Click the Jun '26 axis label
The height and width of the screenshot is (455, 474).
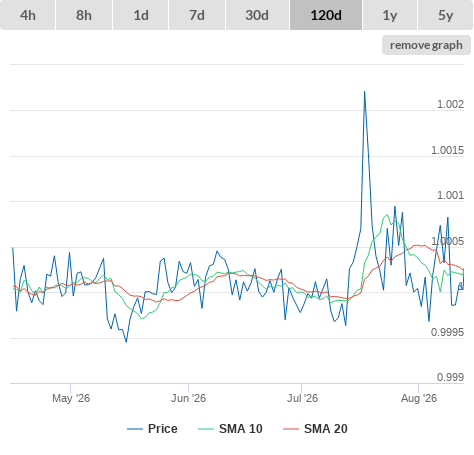[188, 398]
